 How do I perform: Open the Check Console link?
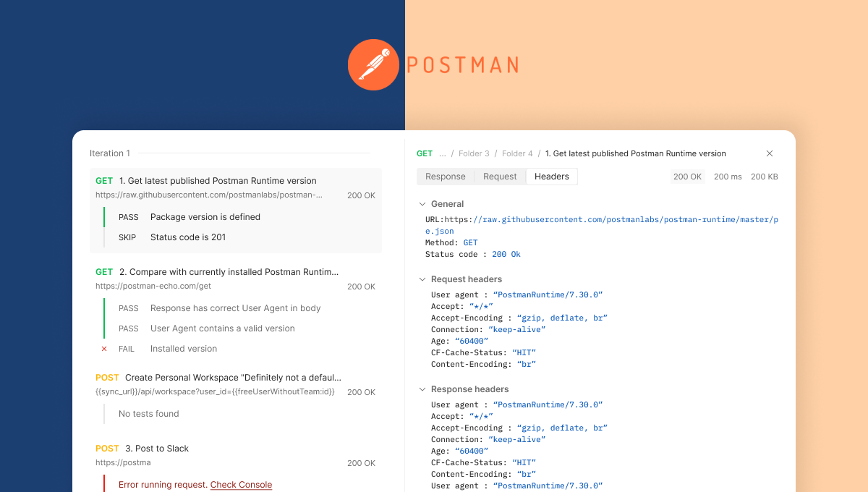(241, 485)
